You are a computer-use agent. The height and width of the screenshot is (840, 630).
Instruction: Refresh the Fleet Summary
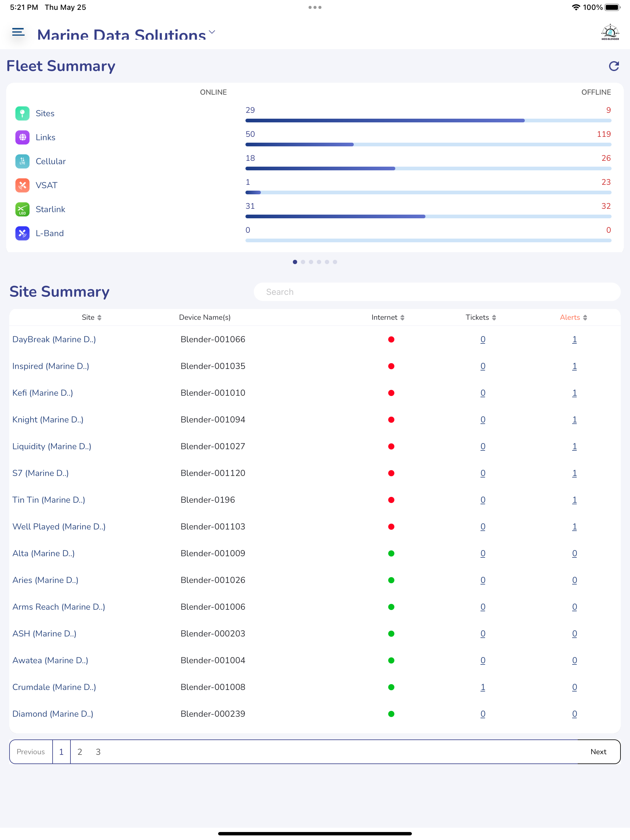(614, 66)
